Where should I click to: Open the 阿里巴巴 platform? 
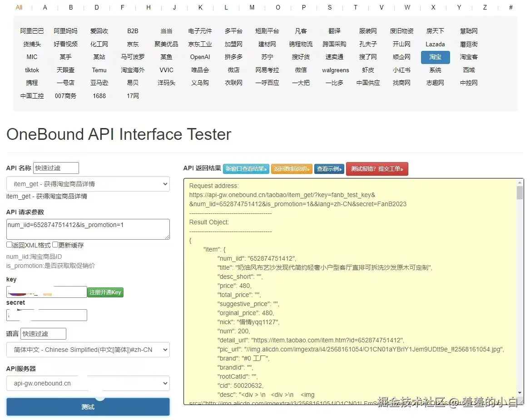32,31
